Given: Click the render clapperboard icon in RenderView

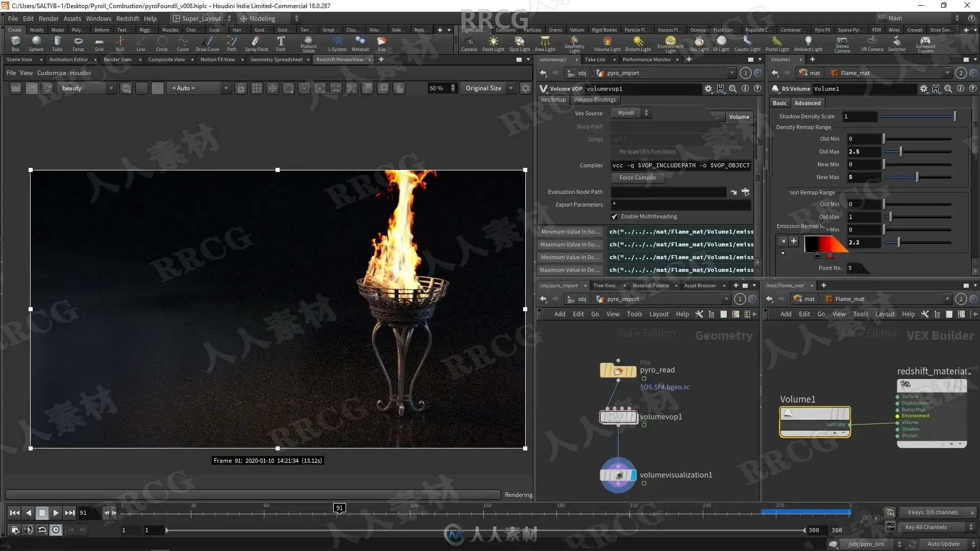Looking at the screenshot, I should 16,88.
